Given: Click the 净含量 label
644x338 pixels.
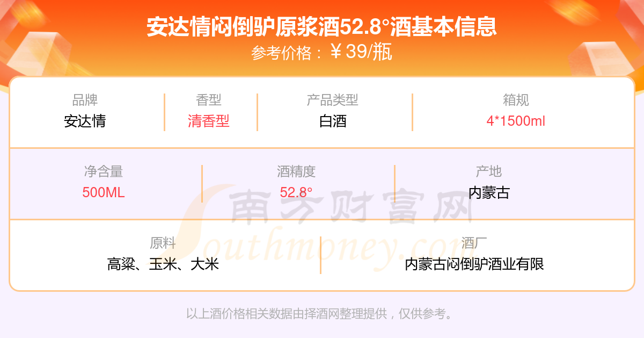Looking at the screenshot, I should [104, 171].
